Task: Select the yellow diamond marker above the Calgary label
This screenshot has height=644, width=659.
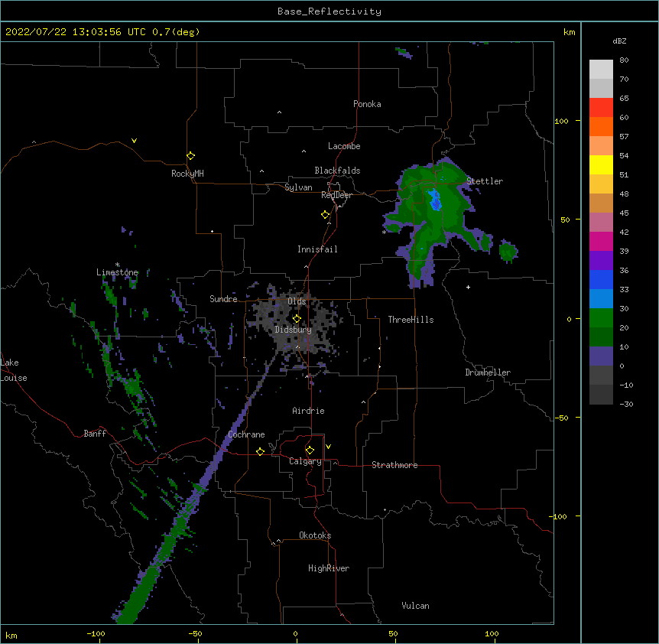Action: (x=310, y=450)
